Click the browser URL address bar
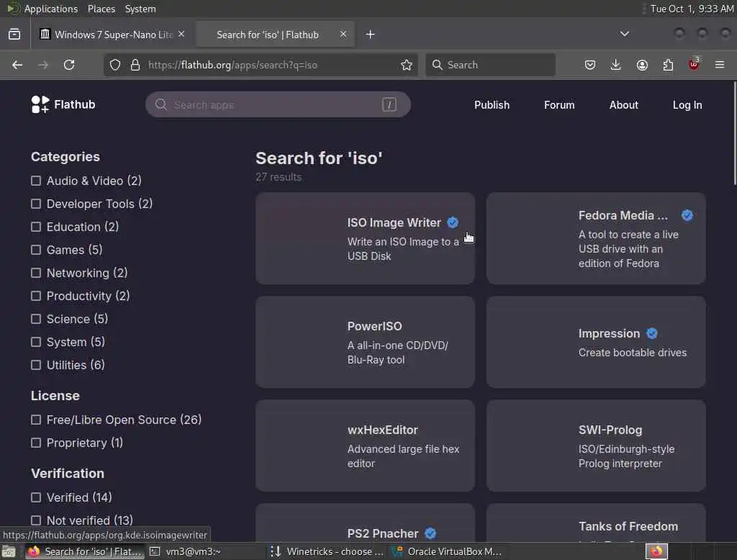737x560 pixels. 261,65
